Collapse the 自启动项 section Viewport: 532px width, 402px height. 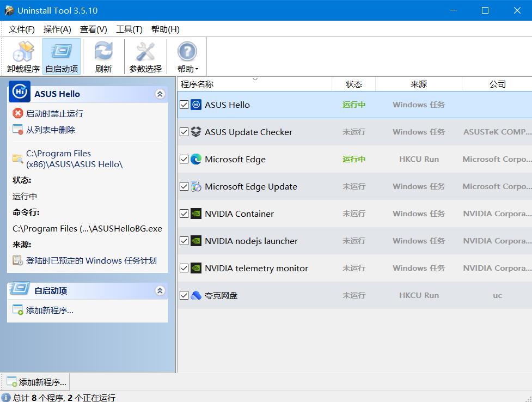(x=160, y=290)
